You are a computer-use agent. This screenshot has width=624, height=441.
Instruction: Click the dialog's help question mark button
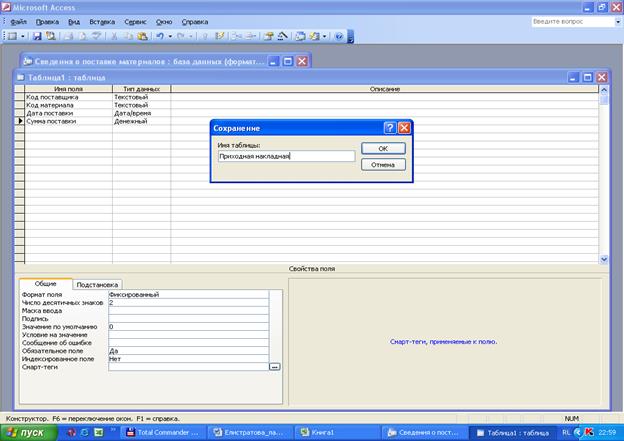pos(389,128)
